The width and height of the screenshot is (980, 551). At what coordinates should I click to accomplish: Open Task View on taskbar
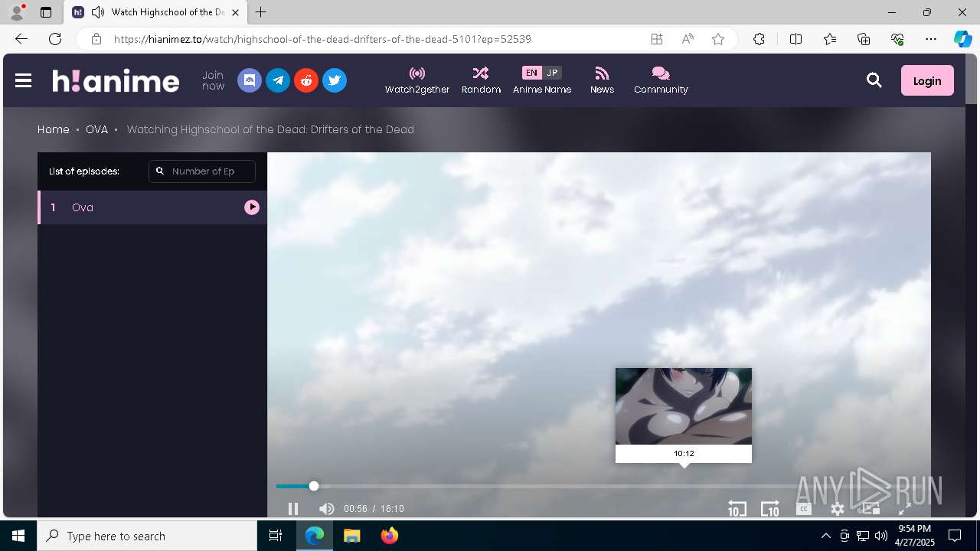(276, 536)
